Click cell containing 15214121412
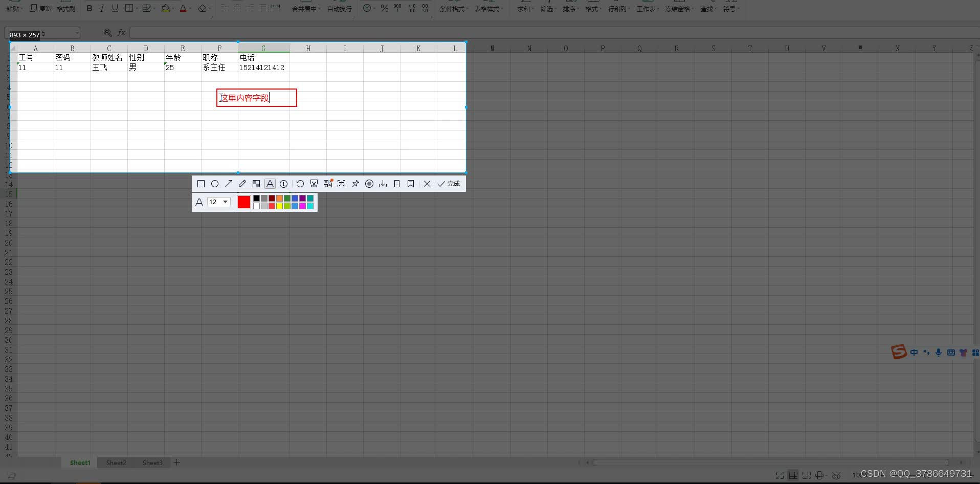Image resolution: width=980 pixels, height=484 pixels. (x=263, y=68)
